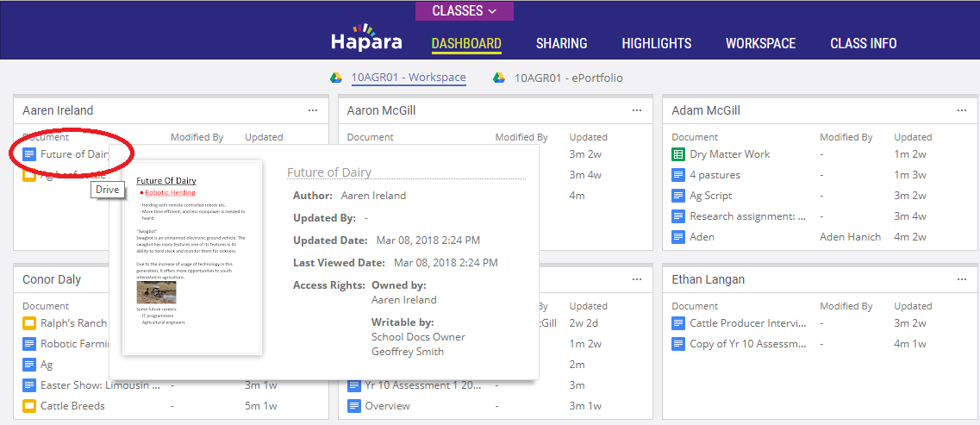The width and height of the screenshot is (980, 425).
Task: Open the Yr 10 Assessment 1 document
Action: coord(421,385)
